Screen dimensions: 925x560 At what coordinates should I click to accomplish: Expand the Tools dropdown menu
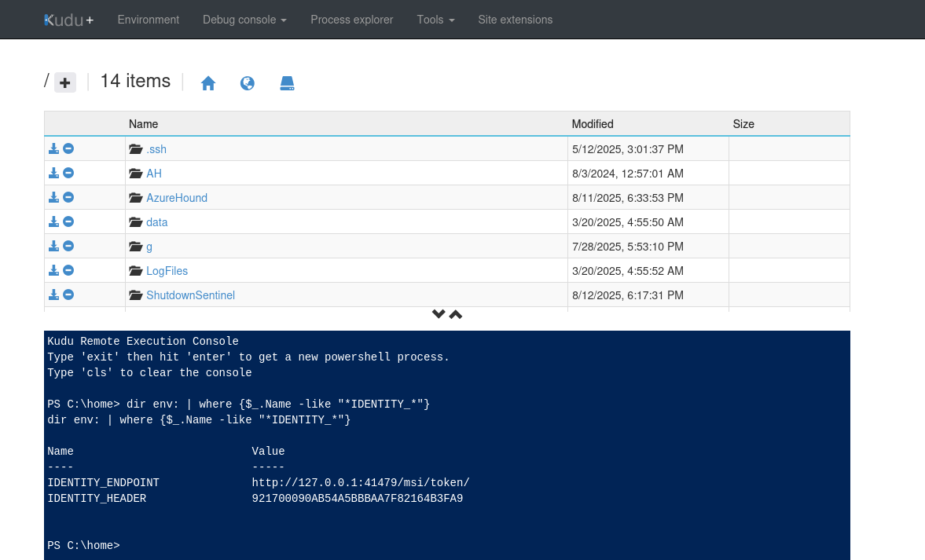[435, 20]
